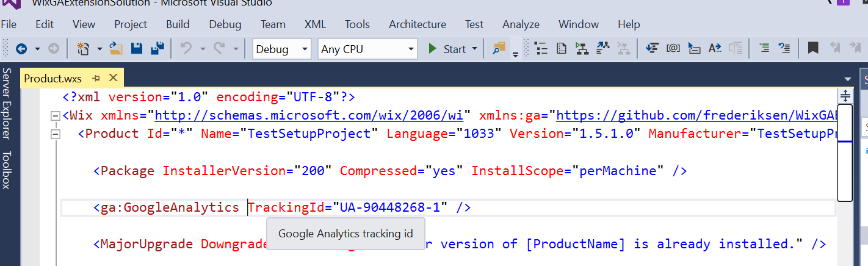Follow the schemas.microsoft.com/wix/2006/wi link
Viewport: 868px width, 266px height.
click(309, 115)
